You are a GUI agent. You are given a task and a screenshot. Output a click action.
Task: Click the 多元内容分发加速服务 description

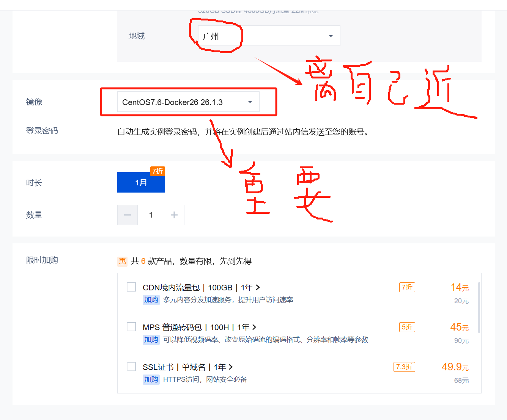228,300
